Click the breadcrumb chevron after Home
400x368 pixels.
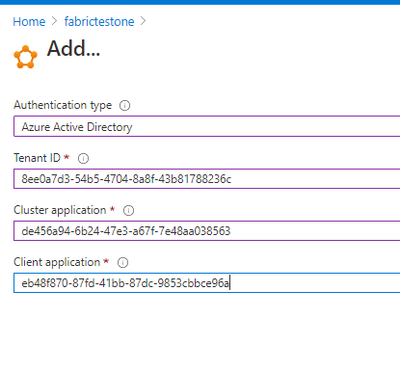(55, 21)
